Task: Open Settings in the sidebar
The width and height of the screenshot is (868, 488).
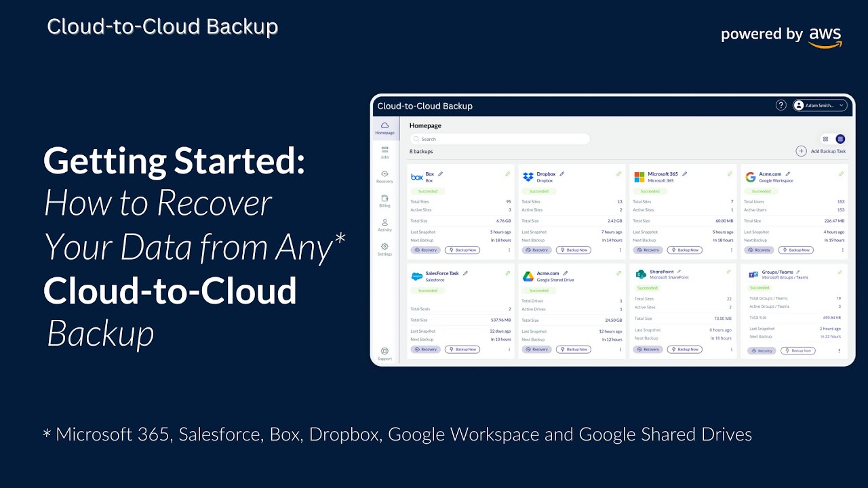Action: pyautogui.click(x=384, y=249)
